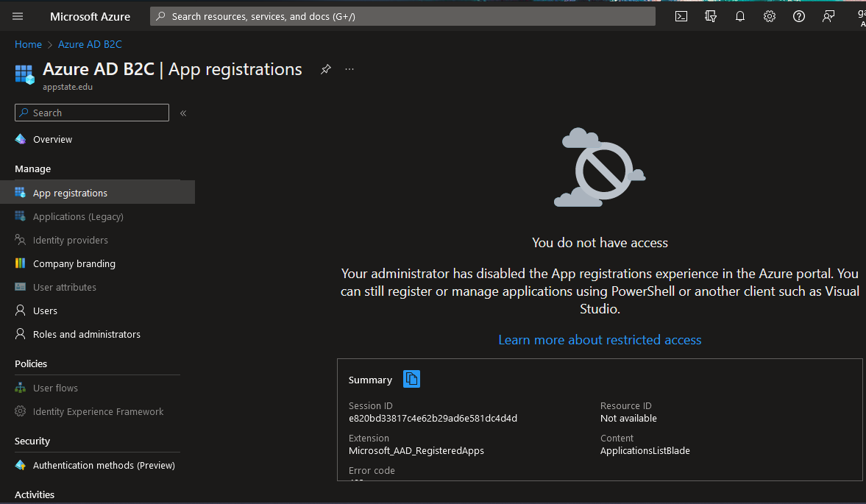Click the You do not have access heading
866x504 pixels.
600,243
